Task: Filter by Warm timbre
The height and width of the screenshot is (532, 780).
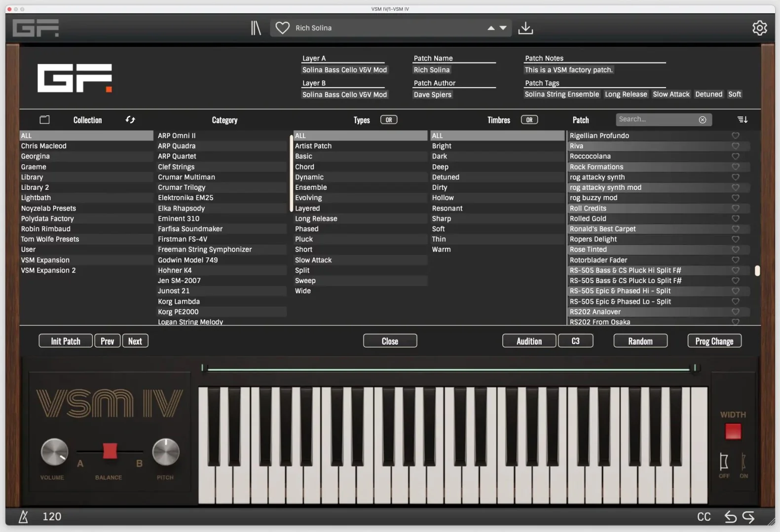Action: pos(498,249)
